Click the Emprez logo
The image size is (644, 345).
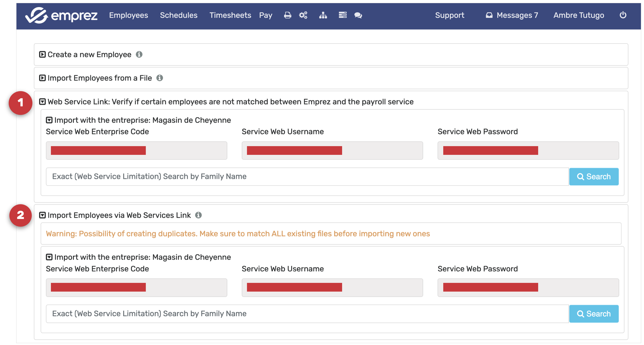[61, 15]
